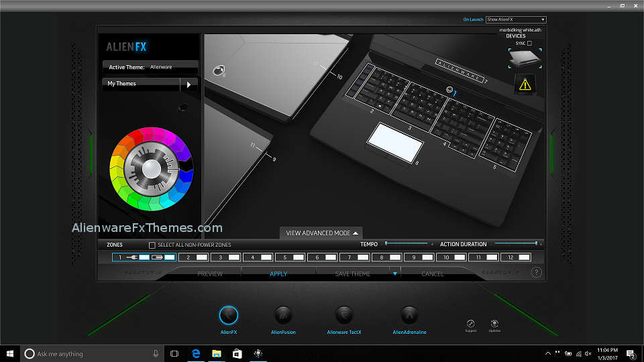The image size is (644, 362).
Task: Click the zone 9 white color swatch
Action: pyautogui.click(x=427, y=257)
